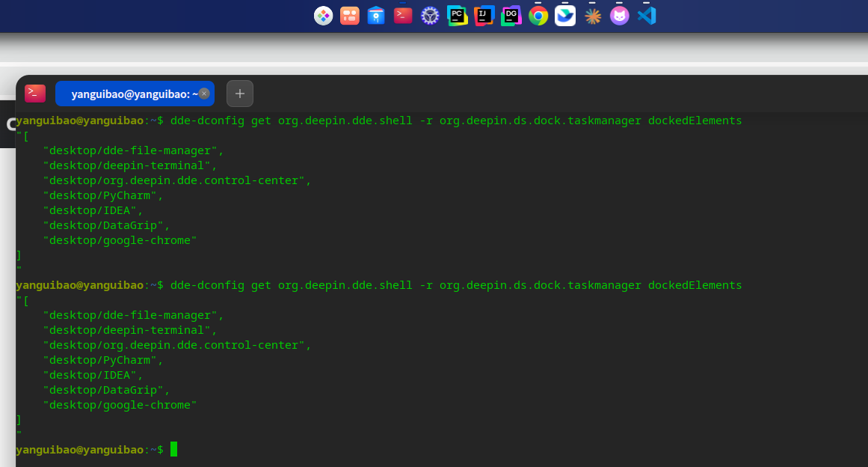Open the orange starburst app dock icon

click(592, 16)
